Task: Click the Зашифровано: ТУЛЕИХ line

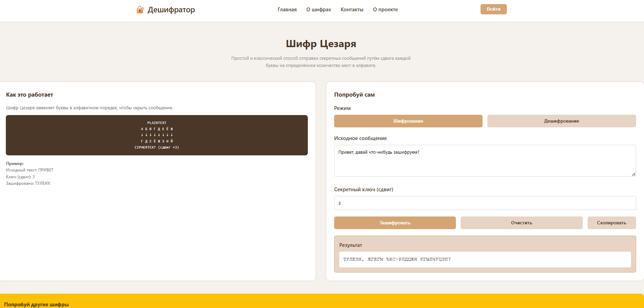Action: tap(28, 183)
